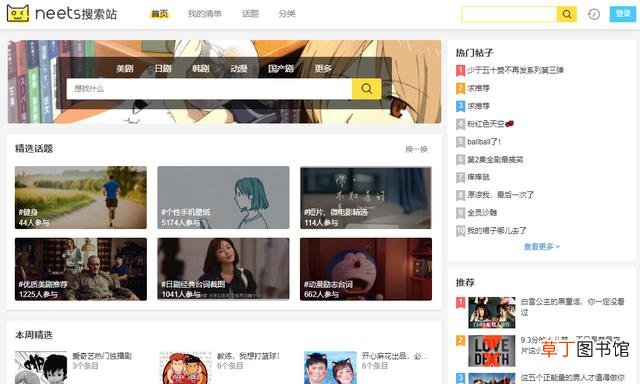640x384 pixels.
Task: Expand the 更多 search categories
Action: point(323,69)
